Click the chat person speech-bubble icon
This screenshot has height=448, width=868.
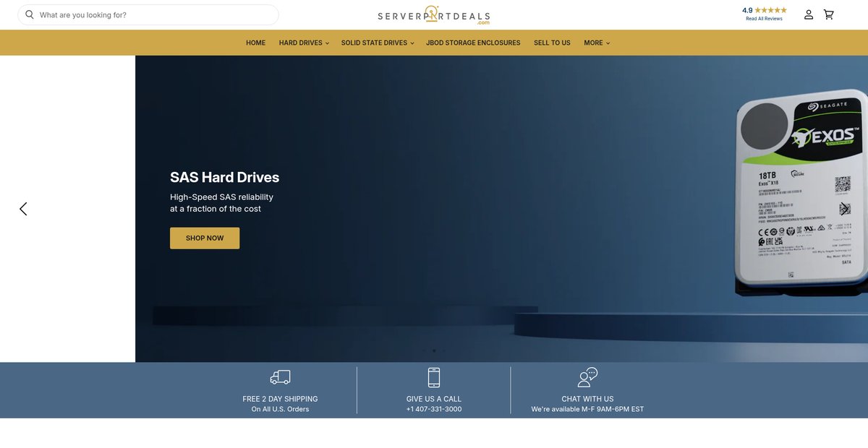pyautogui.click(x=587, y=377)
